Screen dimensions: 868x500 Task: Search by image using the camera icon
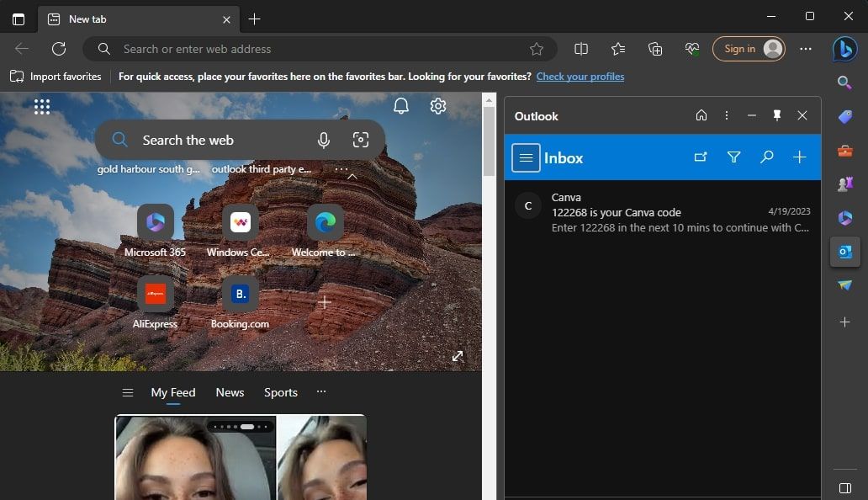click(360, 140)
